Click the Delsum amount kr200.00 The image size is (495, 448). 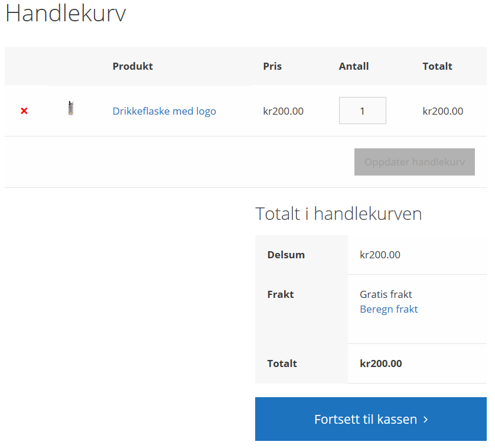(380, 255)
